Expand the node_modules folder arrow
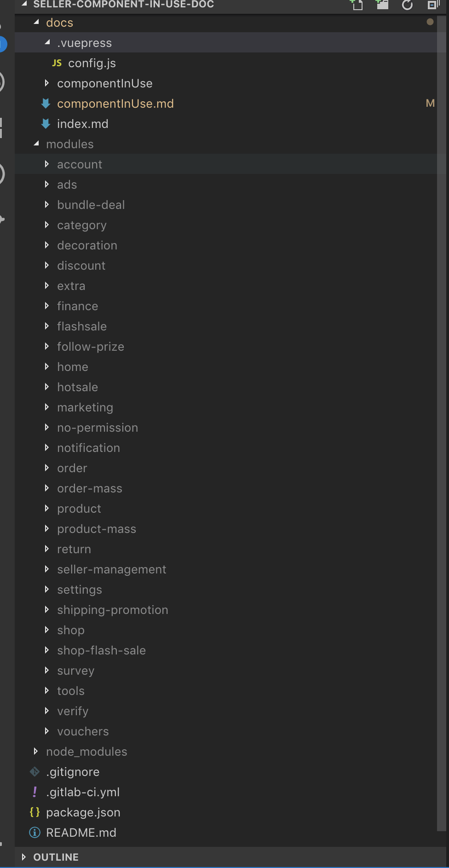This screenshot has height=868, width=449. [x=36, y=752]
